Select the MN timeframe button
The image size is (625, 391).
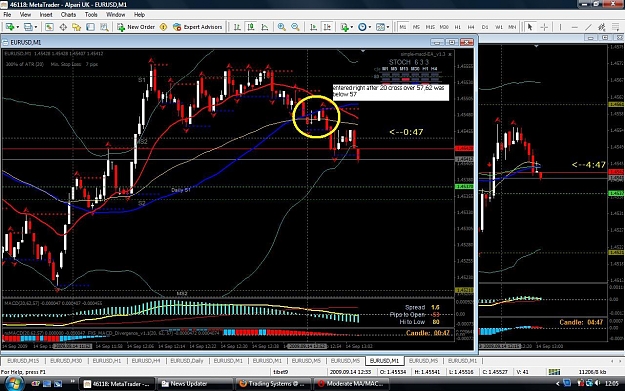(x=512, y=27)
